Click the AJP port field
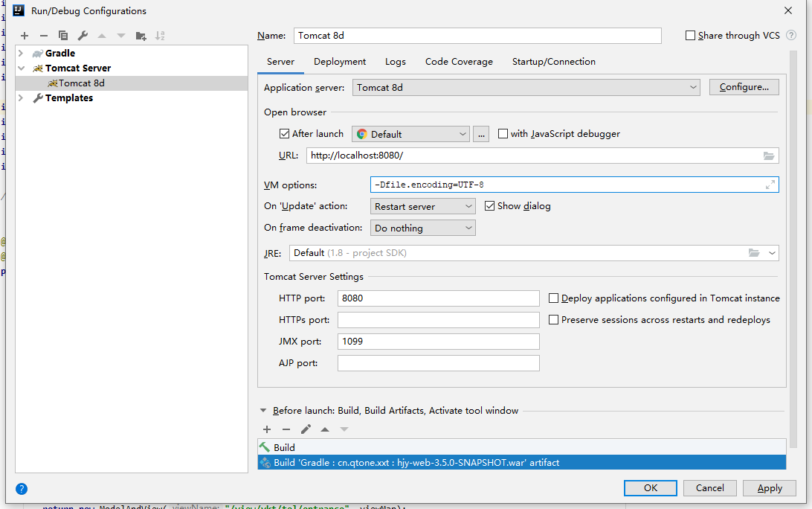This screenshot has height=509, width=812. [439, 363]
